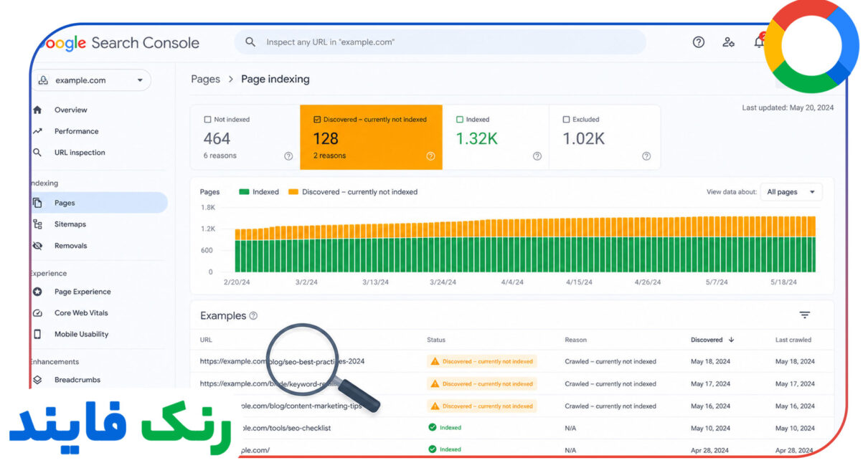Open Overview in the sidebar
This screenshot has height=473, width=868.
(x=70, y=110)
